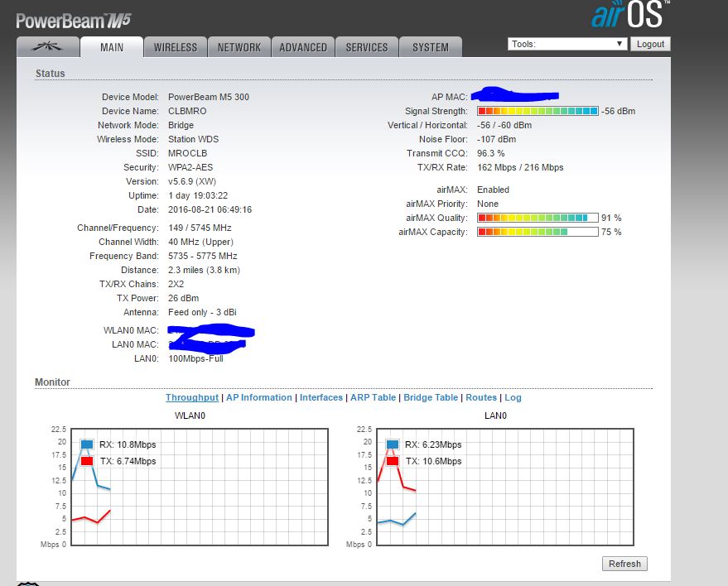Open the Ubiquiti logo tab
The height and width of the screenshot is (586, 728).
[x=47, y=47]
